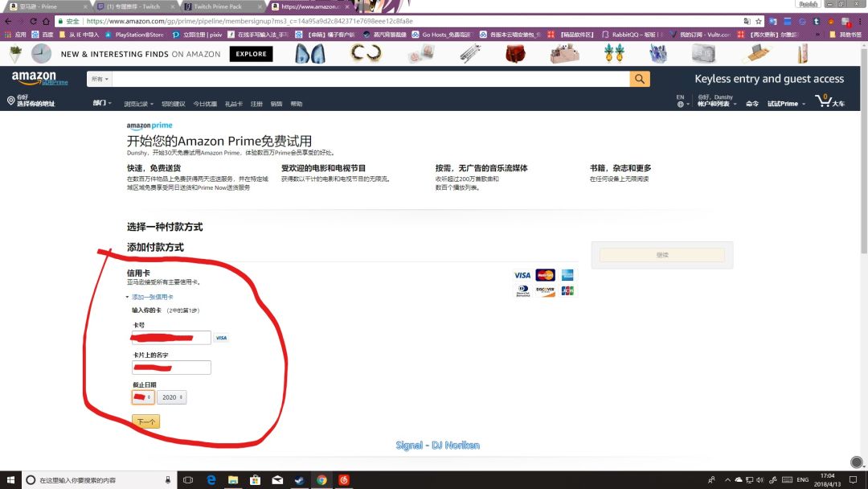Click the yellow 下一个 next button
Image resolution: width=868 pixels, height=489 pixels.
pos(146,421)
